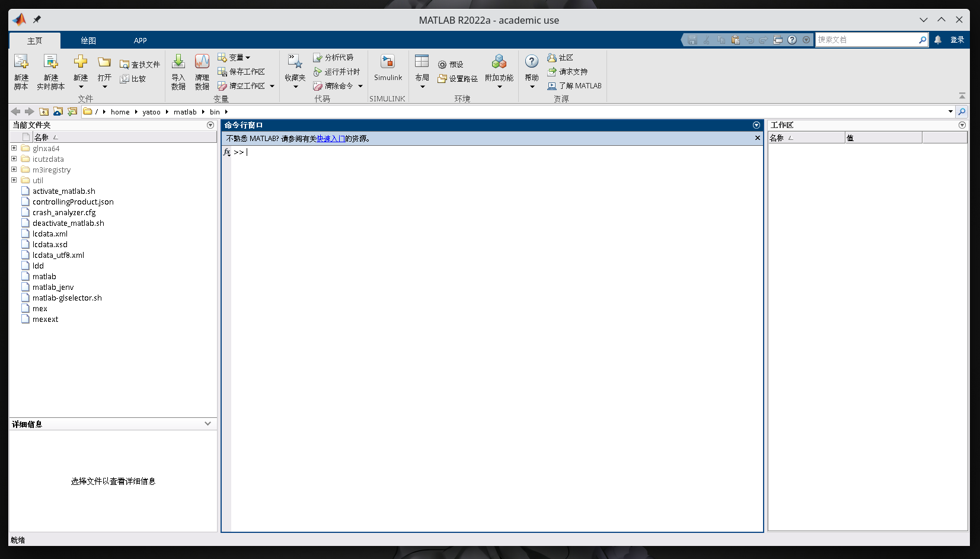Go back with the address bar back arrow
Viewport: 980px width, 559px height.
pos(15,111)
